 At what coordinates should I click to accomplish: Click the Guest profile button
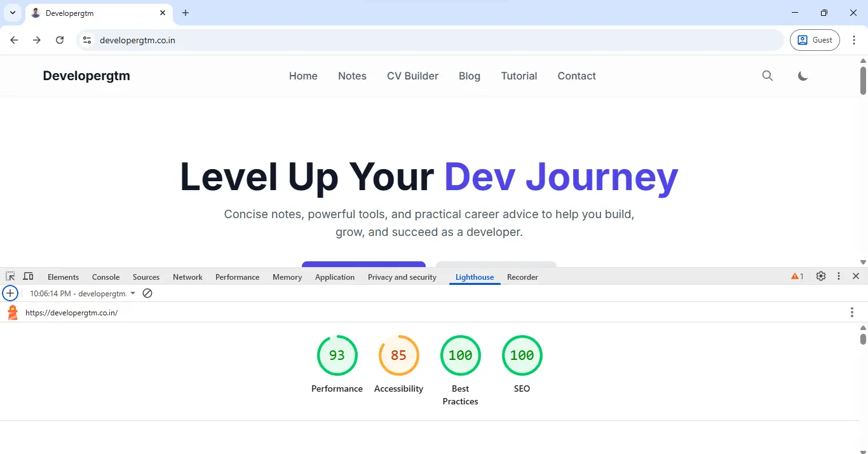pos(815,40)
